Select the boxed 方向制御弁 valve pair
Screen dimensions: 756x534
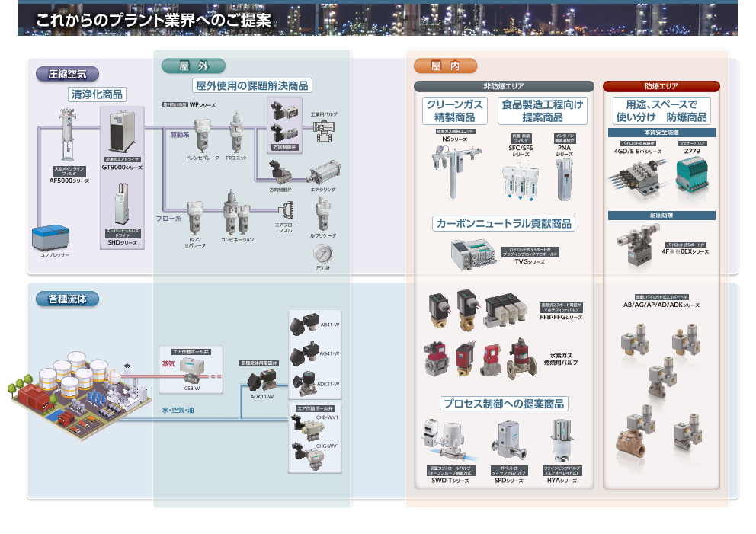coord(284,125)
